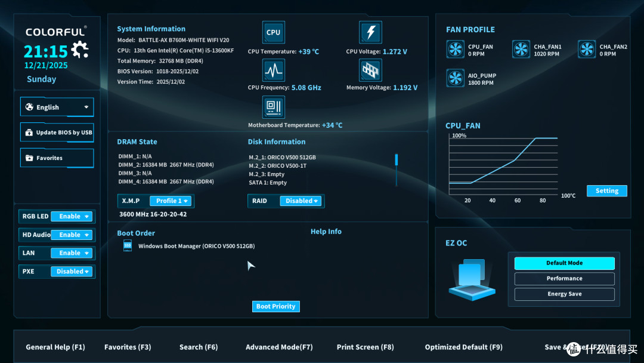This screenshot has height=363, width=644.
Task: Click the CHA_FAN1 fan icon
Action: [x=521, y=50]
